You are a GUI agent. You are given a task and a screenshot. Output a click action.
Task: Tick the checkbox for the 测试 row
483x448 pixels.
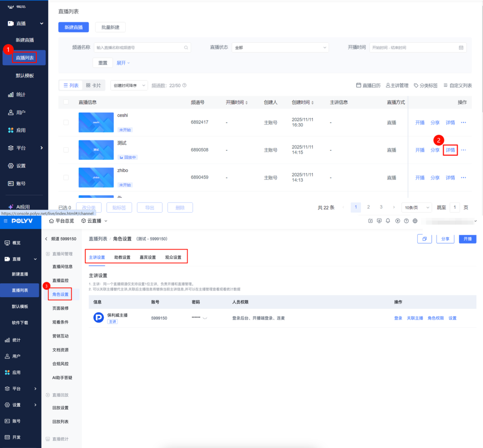pyautogui.click(x=66, y=150)
